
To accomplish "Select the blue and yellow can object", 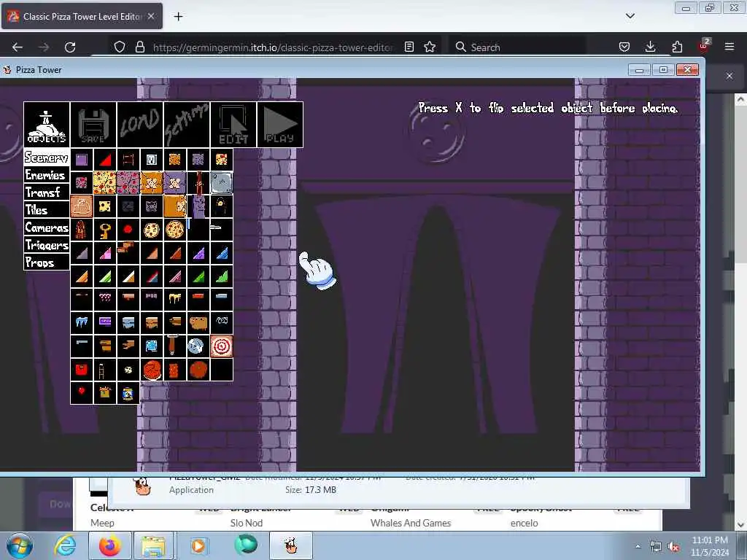I will point(128,393).
